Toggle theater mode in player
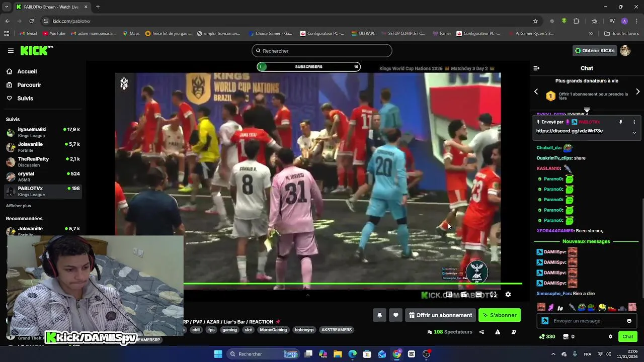The height and width of the screenshot is (362, 644). point(479,295)
